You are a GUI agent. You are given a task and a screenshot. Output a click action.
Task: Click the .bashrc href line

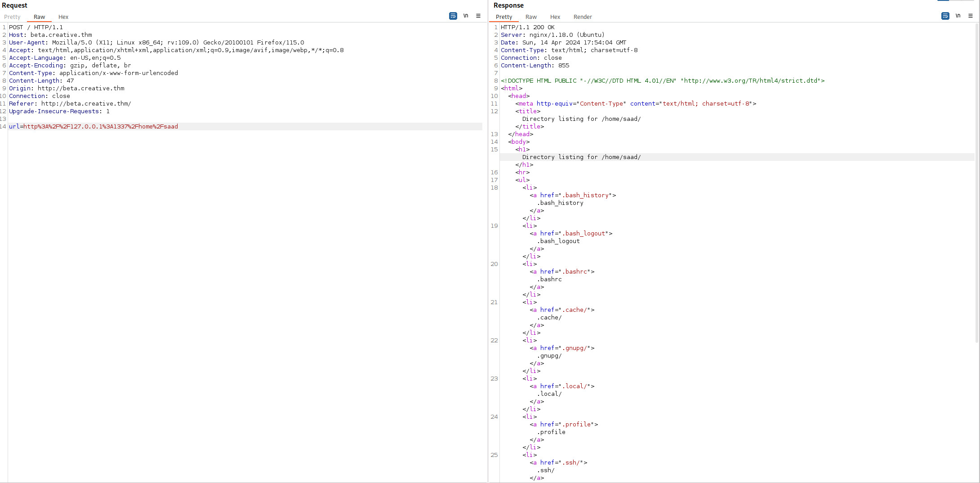pos(562,272)
